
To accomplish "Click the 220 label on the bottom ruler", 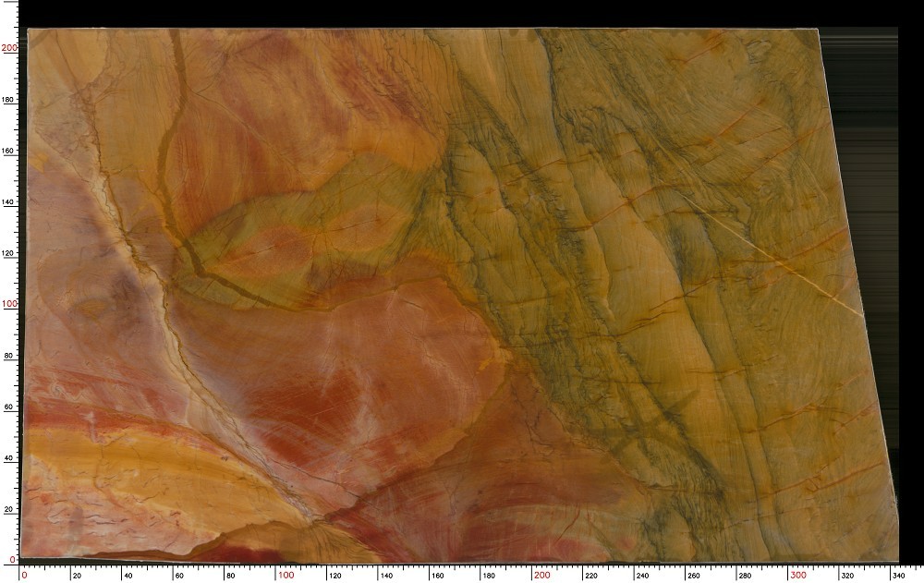I will (x=591, y=576).
